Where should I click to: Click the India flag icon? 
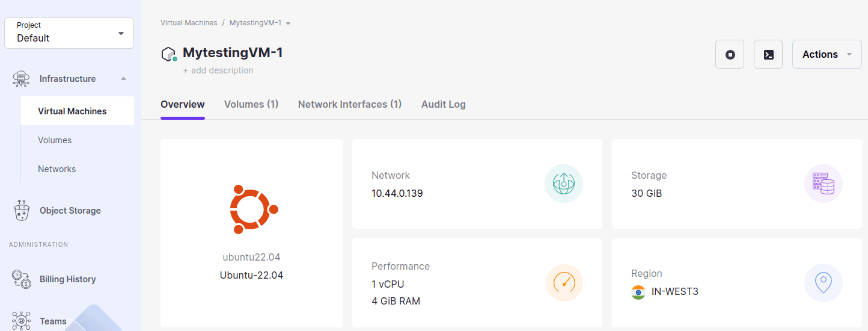tap(638, 292)
